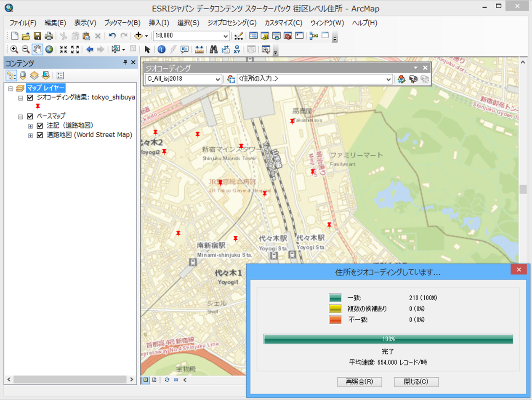Open the Python window icon
The height and width of the screenshot is (400, 532).
(x=299, y=36)
